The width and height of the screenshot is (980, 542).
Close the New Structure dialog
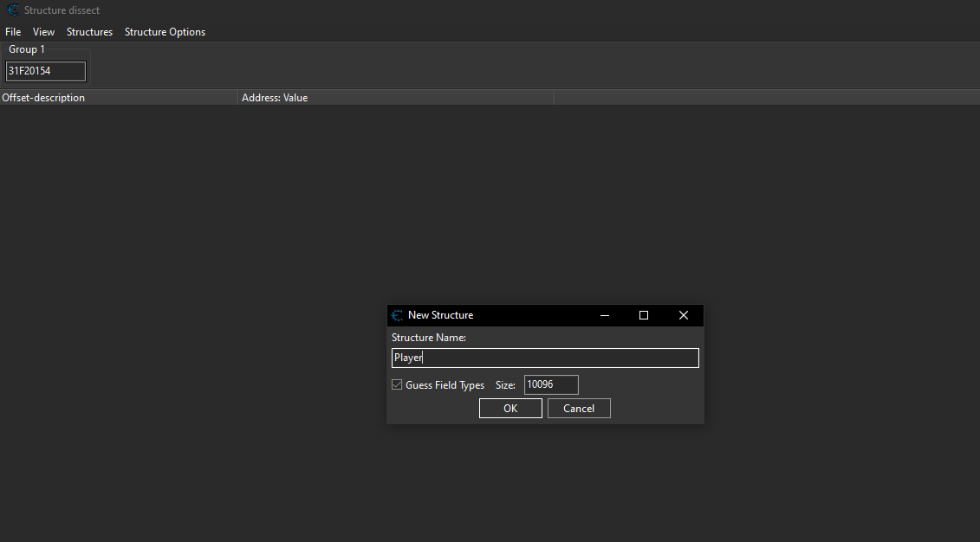684,315
